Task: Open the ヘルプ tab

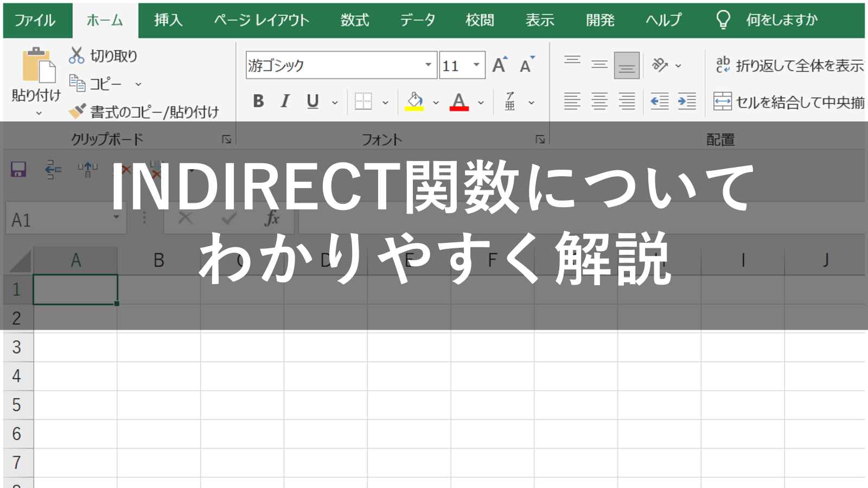Action: 663,21
